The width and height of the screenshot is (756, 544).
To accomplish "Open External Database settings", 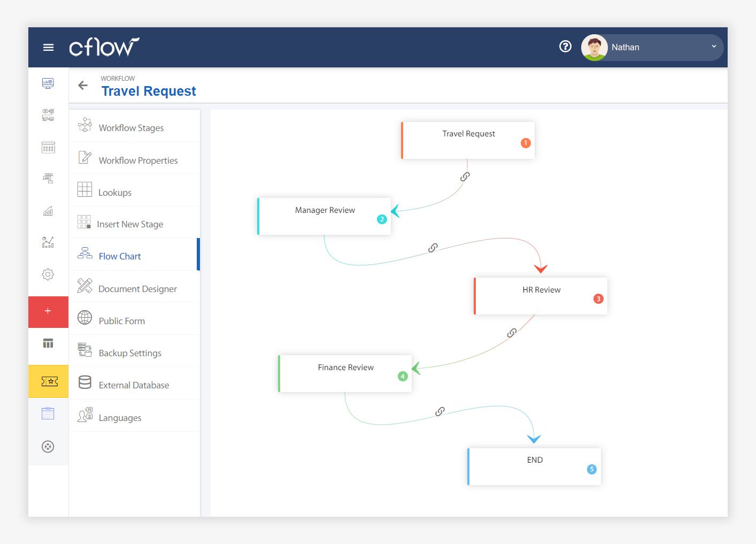I will (134, 385).
